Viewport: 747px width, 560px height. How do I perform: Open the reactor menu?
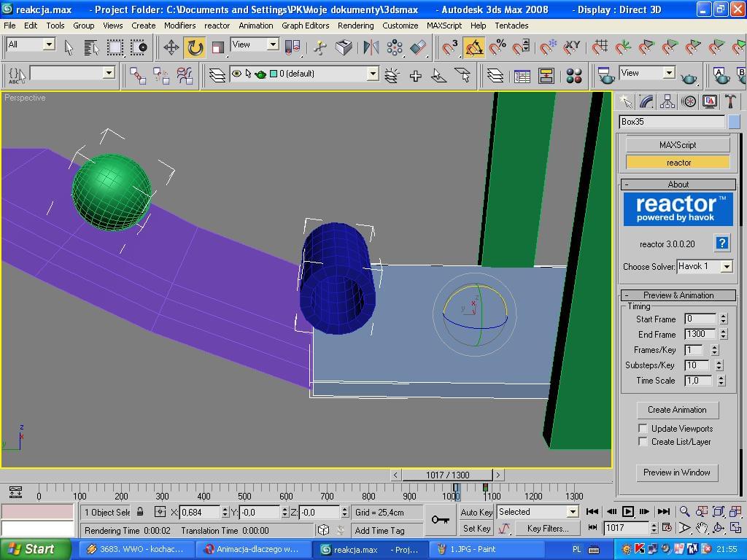tap(217, 26)
